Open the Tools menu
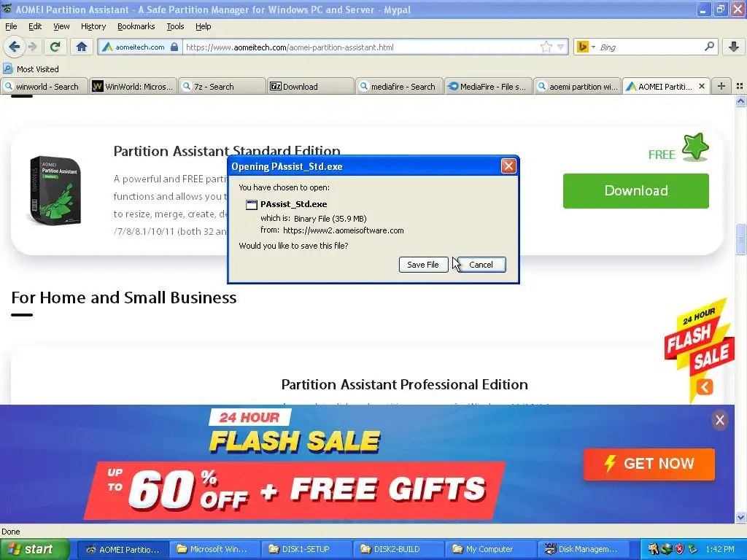The width and height of the screenshot is (747, 560). tap(175, 26)
